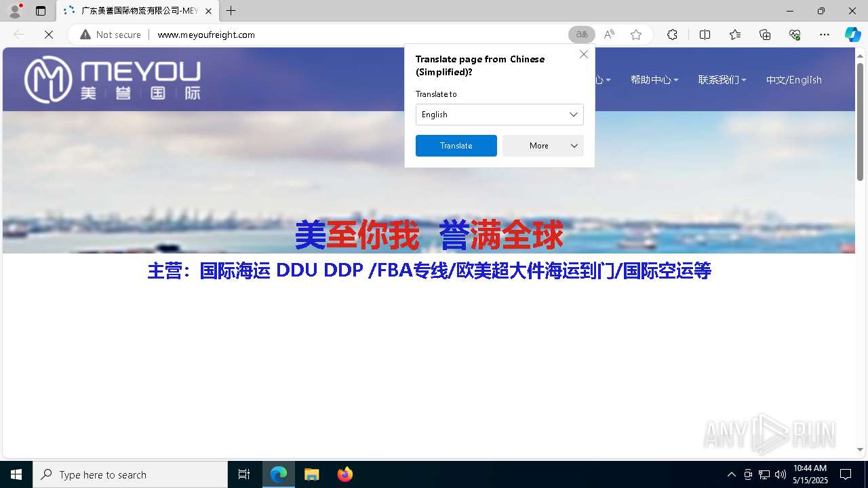This screenshot has width=868, height=488.
Task: Click the blue Translate button
Action: [456, 146]
